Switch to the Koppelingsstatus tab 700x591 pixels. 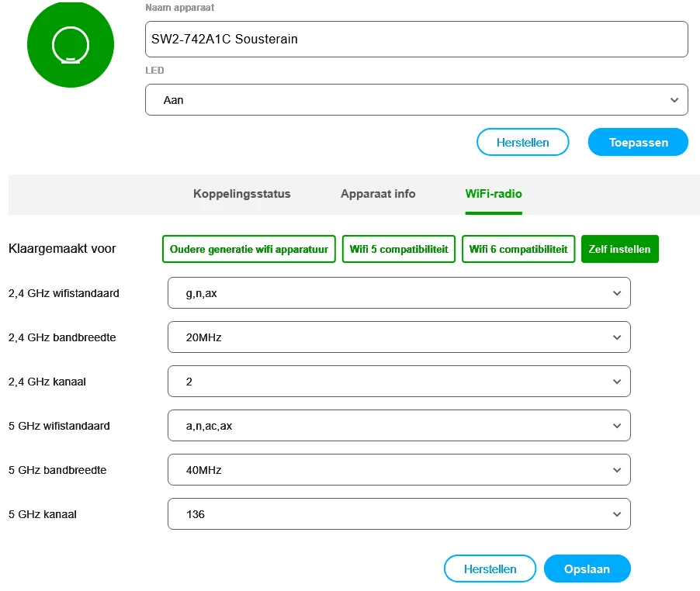point(241,194)
